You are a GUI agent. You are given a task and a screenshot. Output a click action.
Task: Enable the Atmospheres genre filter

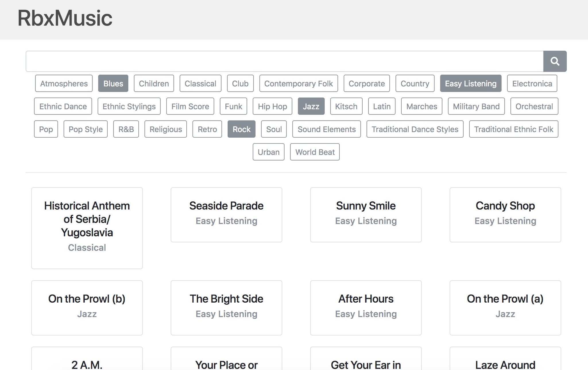point(64,83)
